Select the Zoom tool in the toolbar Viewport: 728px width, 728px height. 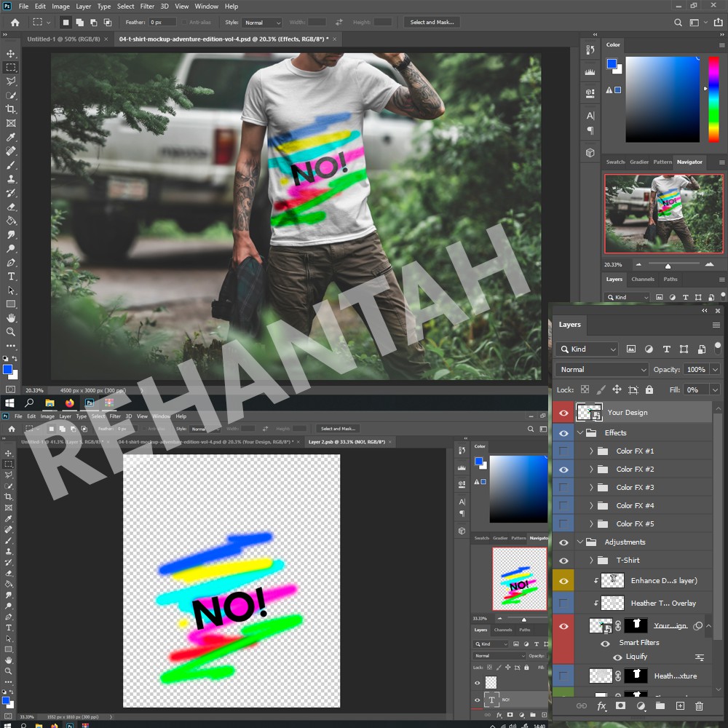(x=10, y=331)
